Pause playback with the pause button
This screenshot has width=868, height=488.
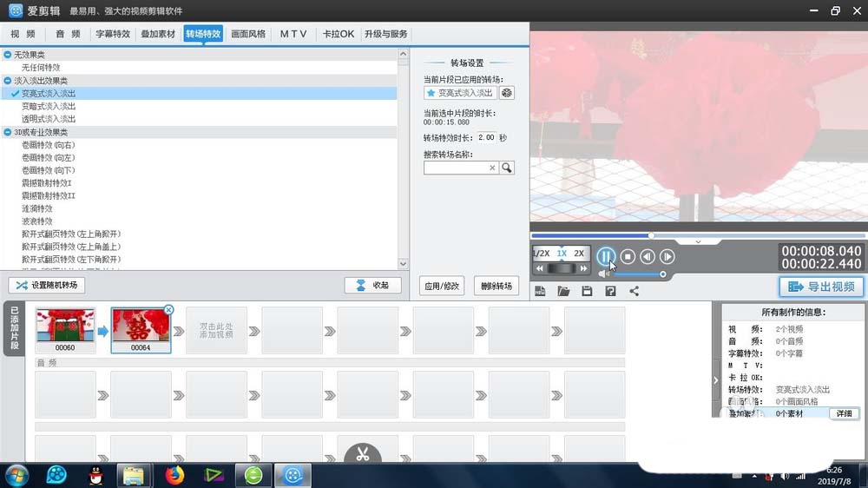pyautogui.click(x=606, y=256)
